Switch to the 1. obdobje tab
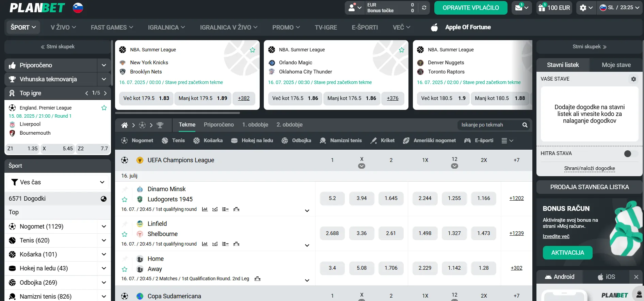The height and width of the screenshot is (301, 644). [x=255, y=125]
